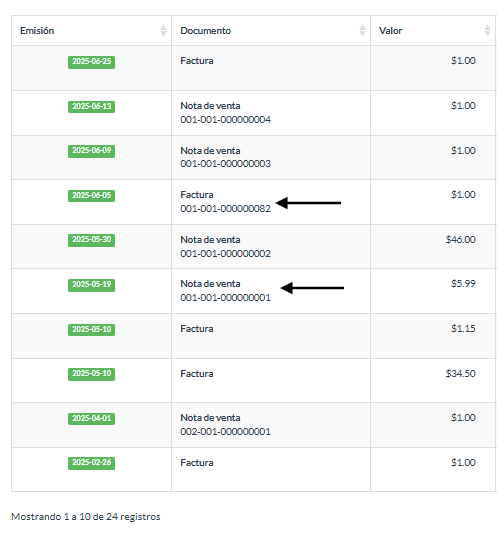Open Factura 001-001-000000082 document
Viewport: 497px width, 536px height.
tap(226, 202)
